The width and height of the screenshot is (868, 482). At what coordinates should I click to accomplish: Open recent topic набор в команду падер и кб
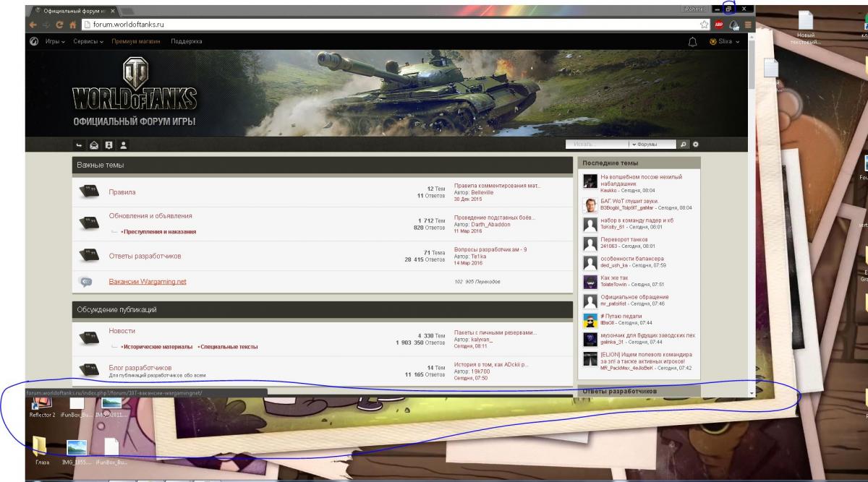click(x=637, y=220)
